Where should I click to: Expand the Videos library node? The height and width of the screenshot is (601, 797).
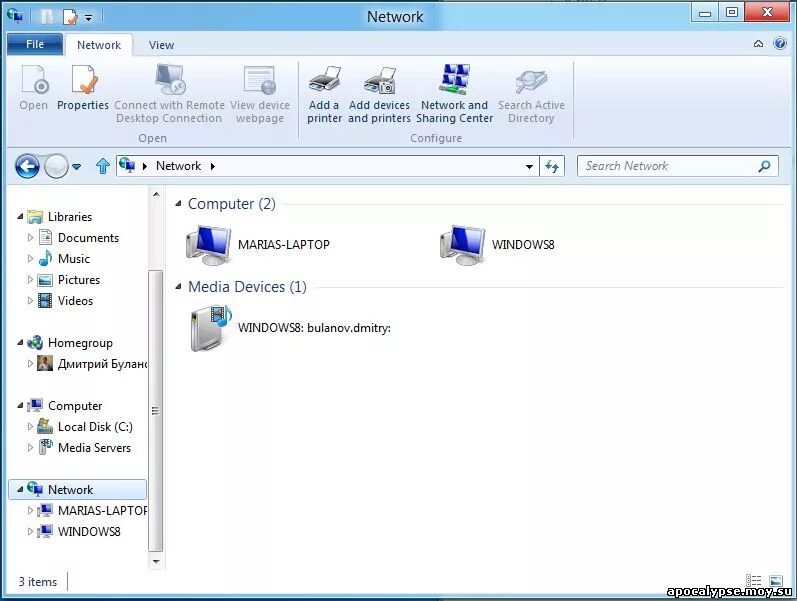point(30,300)
